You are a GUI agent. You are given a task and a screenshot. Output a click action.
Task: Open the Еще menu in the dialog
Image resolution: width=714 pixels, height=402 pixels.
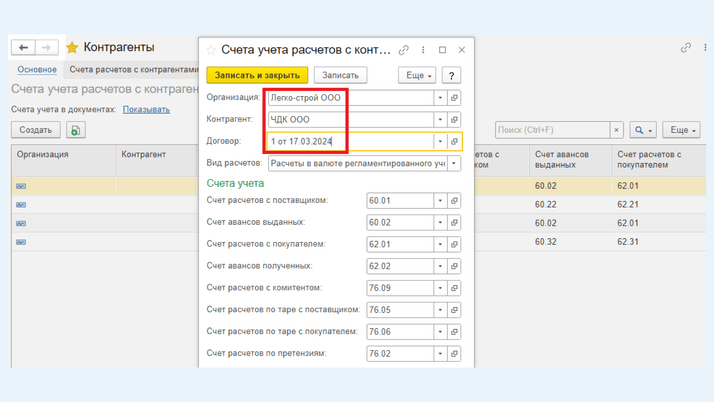(x=417, y=75)
